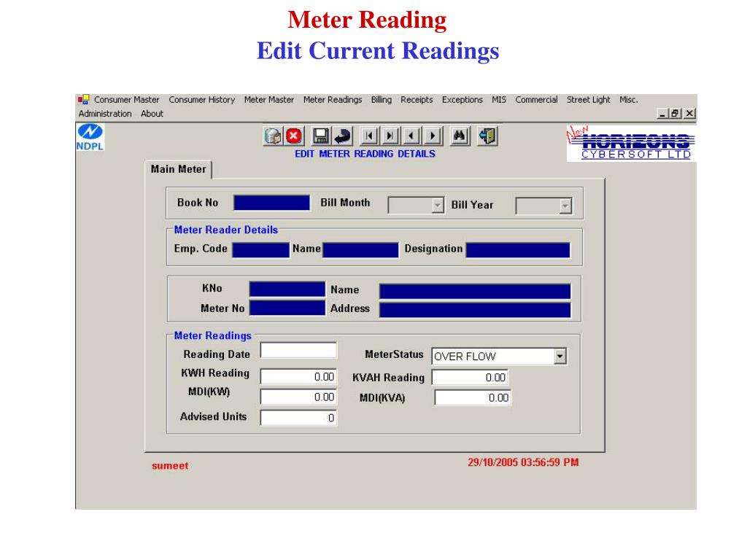
Task: Click the consumer Name field
Action: point(475,292)
